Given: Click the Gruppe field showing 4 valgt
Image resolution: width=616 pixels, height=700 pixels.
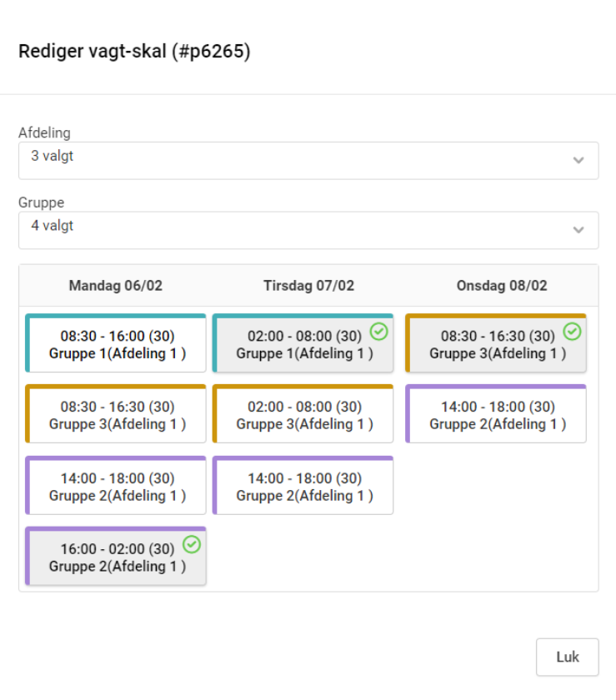Looking at the screenshot, I should click(x=292, y=230).
